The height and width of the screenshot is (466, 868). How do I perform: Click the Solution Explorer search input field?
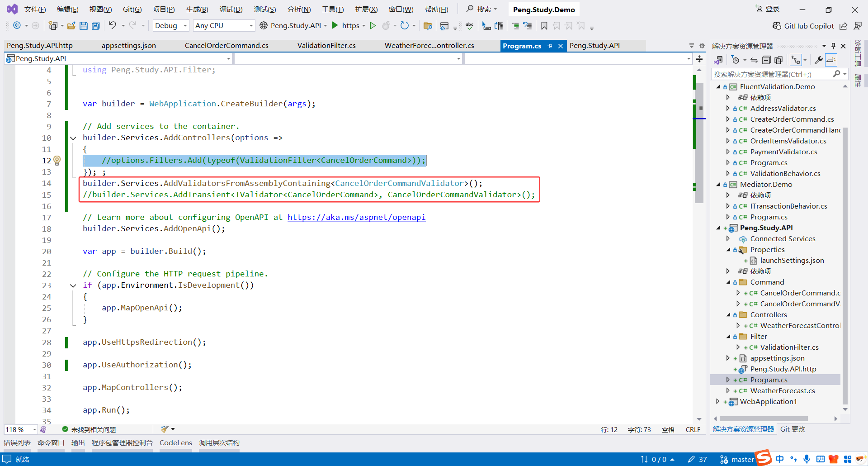tap(772, 74)
